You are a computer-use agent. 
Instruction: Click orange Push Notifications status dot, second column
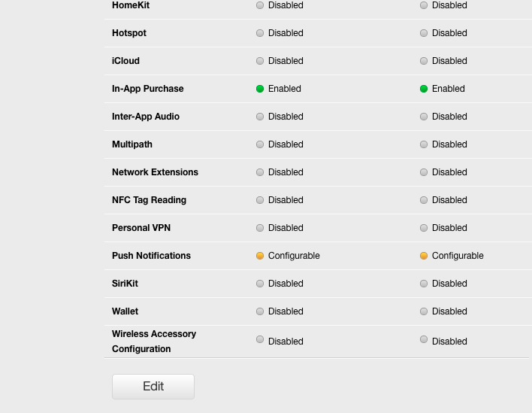pyautogui.click(x=424, y=256)
